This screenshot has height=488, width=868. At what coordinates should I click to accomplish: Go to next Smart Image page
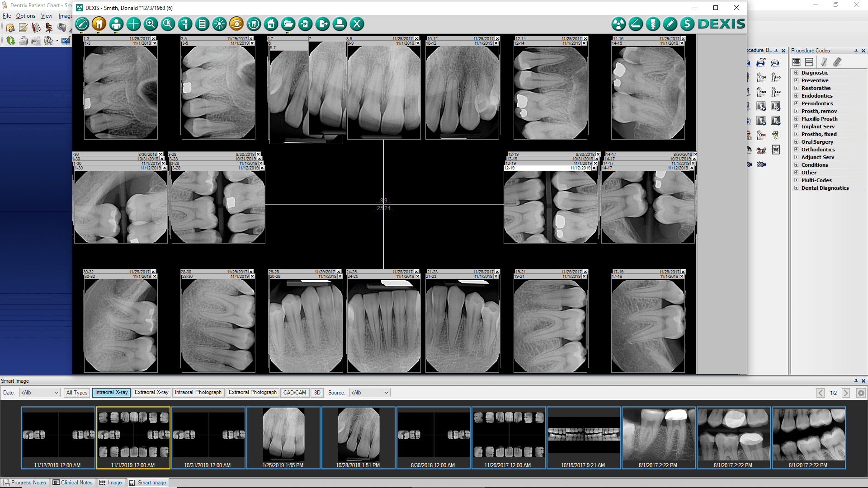coord(846,393)
